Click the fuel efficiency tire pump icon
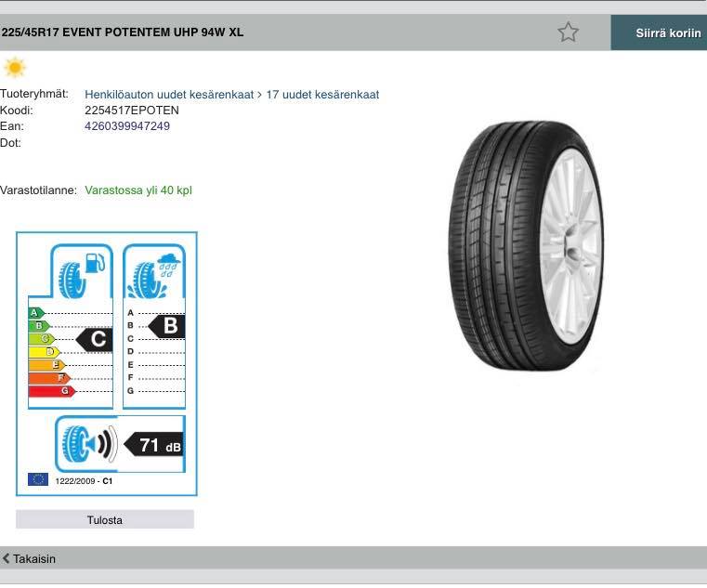Viewport: 707px width, 588px height. pos(82,275)
